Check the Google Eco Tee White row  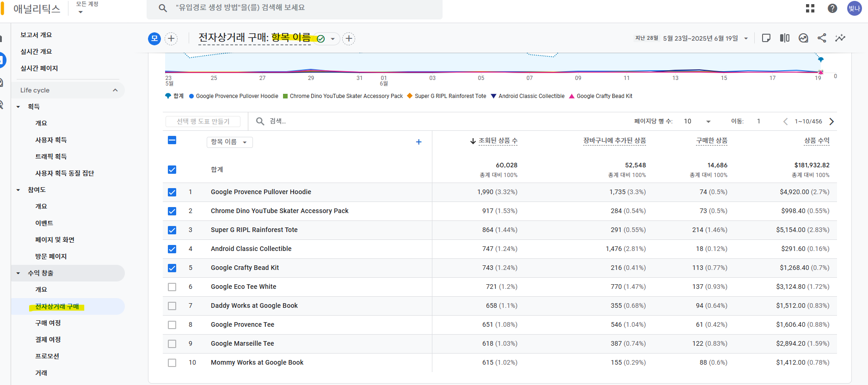tap(172, 287)
